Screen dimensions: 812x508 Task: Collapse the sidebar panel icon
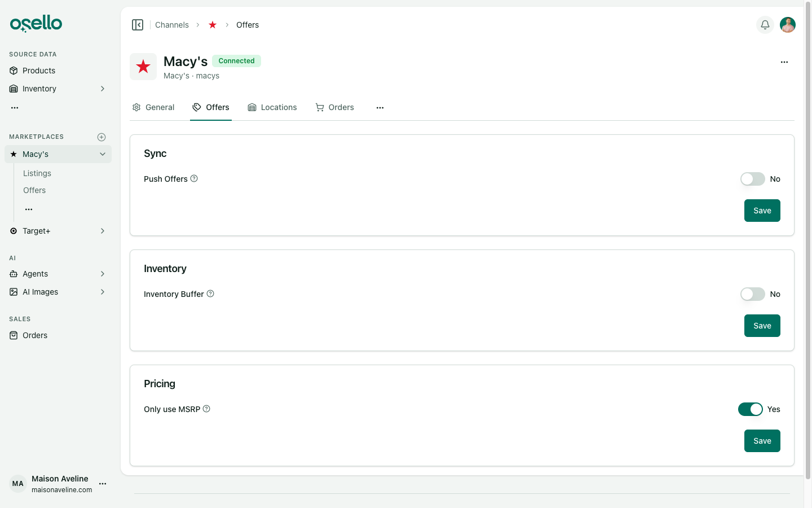(x=138, y=25)
